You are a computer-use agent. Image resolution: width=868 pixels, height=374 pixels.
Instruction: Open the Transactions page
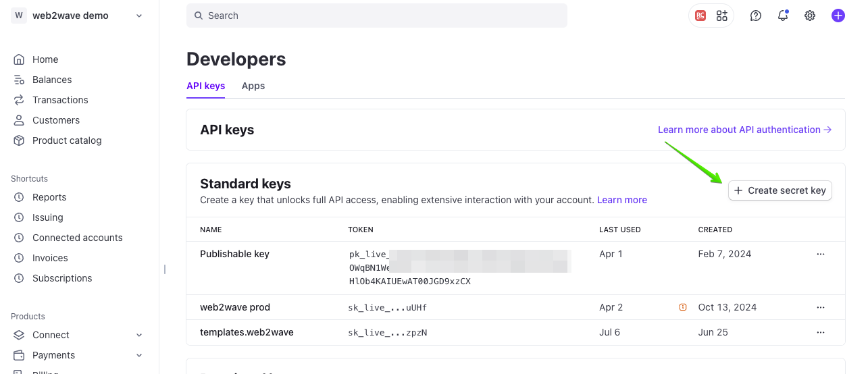[x=60, y=100]
